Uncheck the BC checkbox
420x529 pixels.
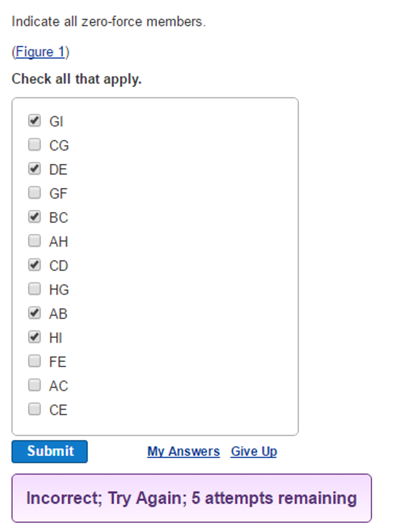click(x=34, y=216)
